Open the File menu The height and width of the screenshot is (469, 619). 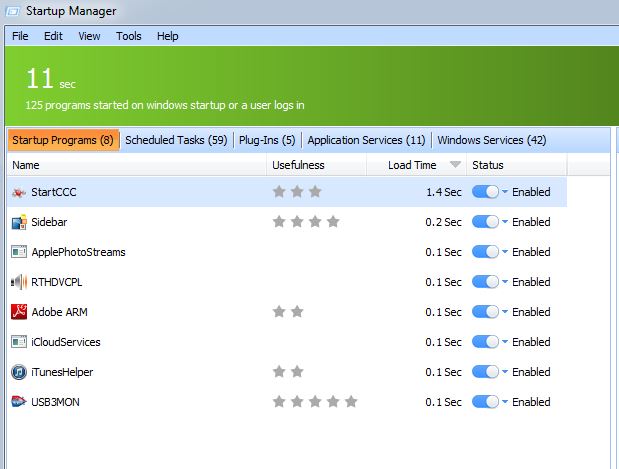point(20,36)
